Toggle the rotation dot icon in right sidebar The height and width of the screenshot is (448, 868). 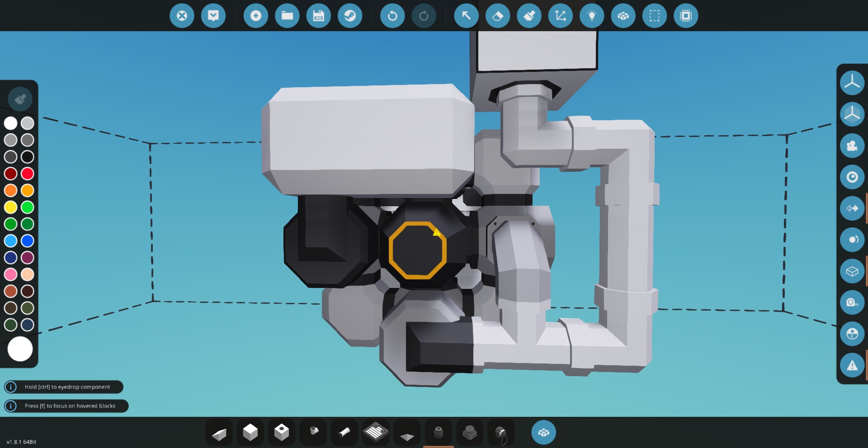point(852,240)
